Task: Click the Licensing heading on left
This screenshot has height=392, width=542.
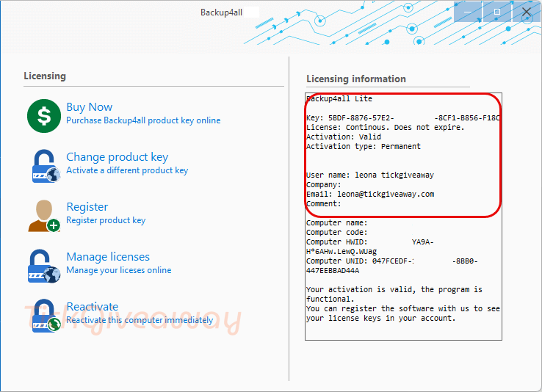Action: (x=45, y=76)
